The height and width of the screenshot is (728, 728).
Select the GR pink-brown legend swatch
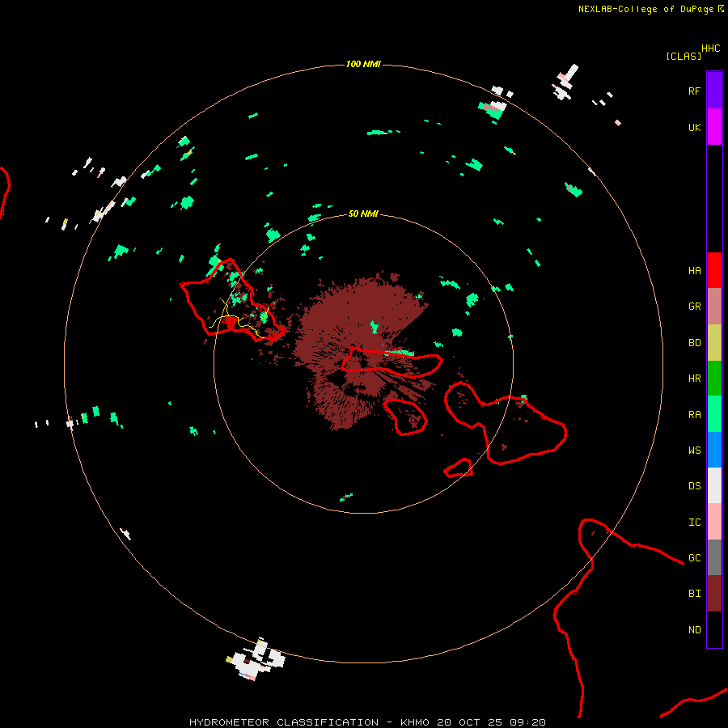pos(714,307)
